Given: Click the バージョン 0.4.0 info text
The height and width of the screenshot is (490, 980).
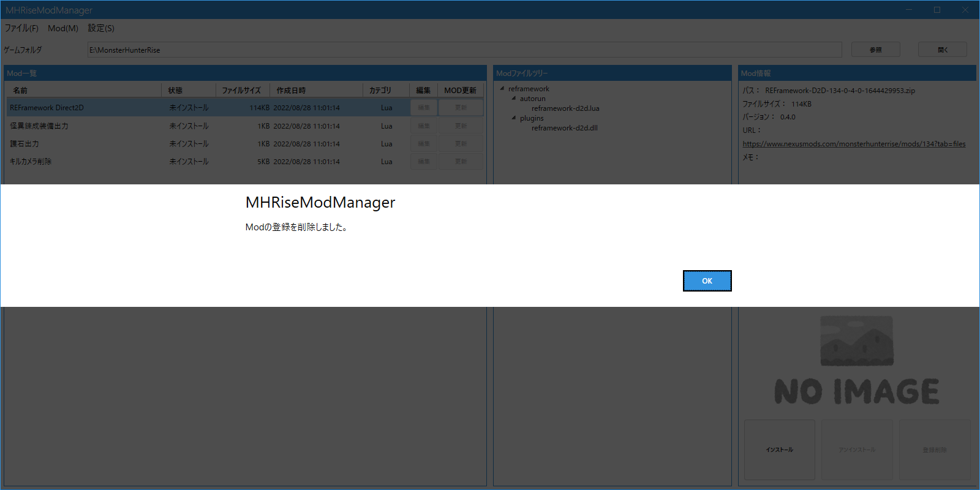Looking at the screenshot, I should point(769,117).
